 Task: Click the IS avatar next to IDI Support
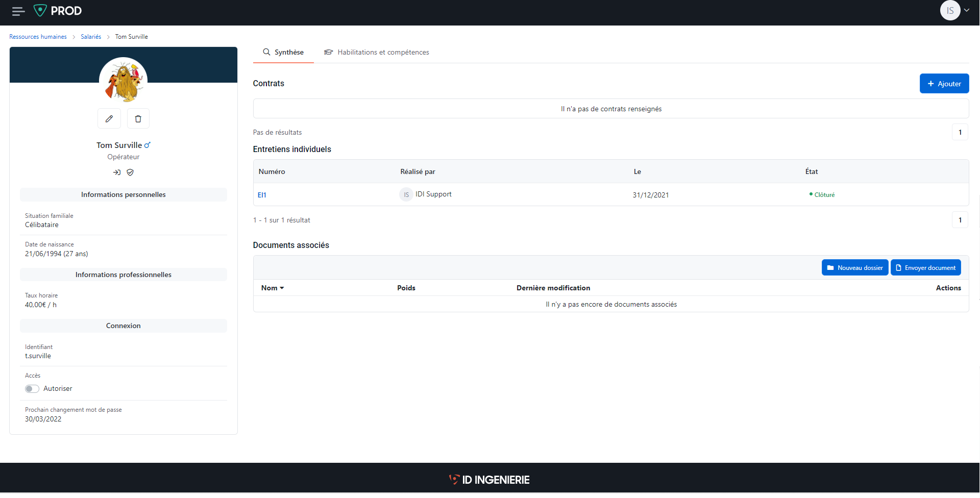pos(406,194)
